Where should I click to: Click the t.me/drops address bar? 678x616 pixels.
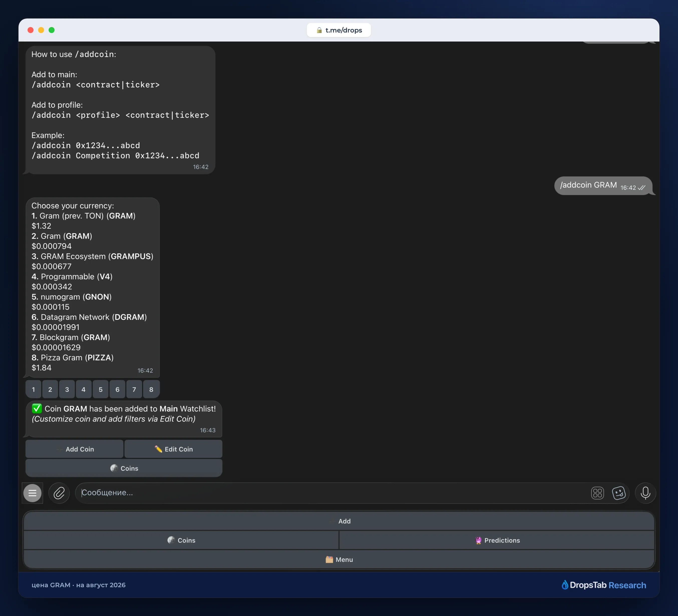[x=339, y=30]
